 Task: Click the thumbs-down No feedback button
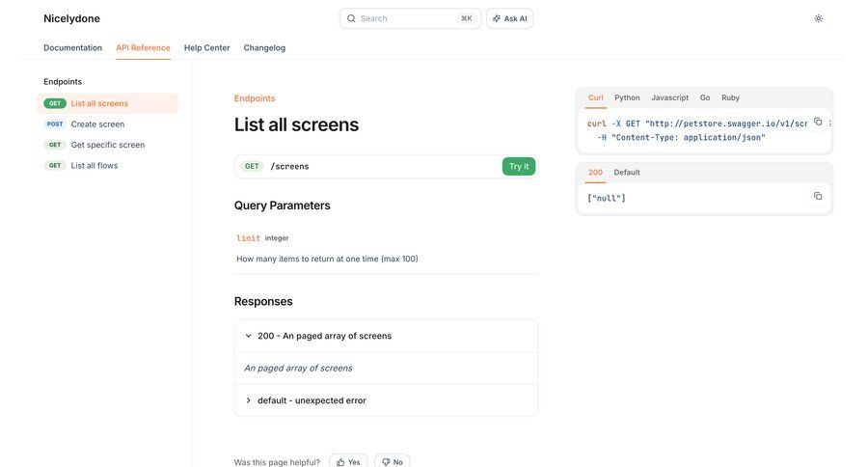392,461
